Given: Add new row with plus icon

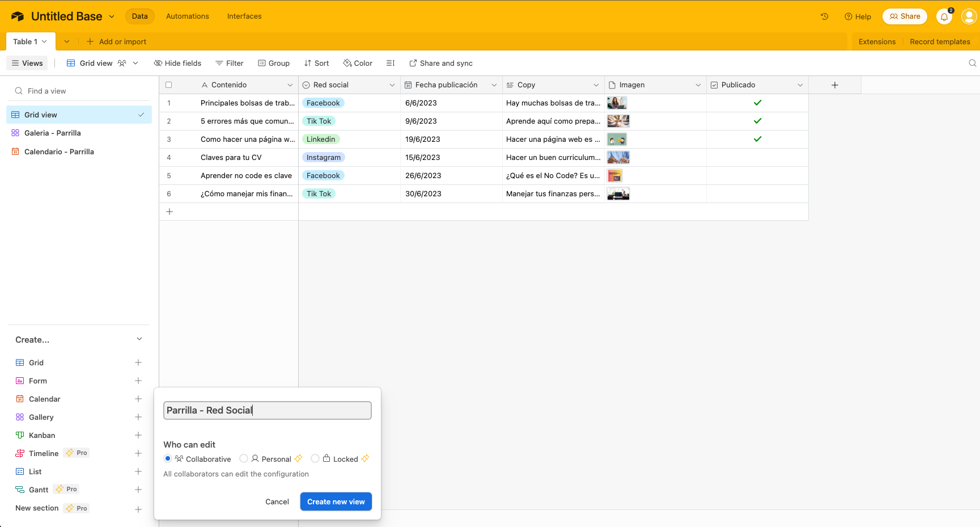Looking at the screenshot, I should click(169, 212).
